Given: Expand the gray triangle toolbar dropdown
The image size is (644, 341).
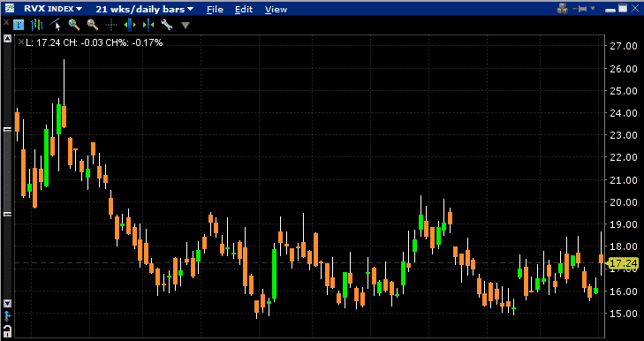Looking at the screenshot, I should click(x=186, y=26).
